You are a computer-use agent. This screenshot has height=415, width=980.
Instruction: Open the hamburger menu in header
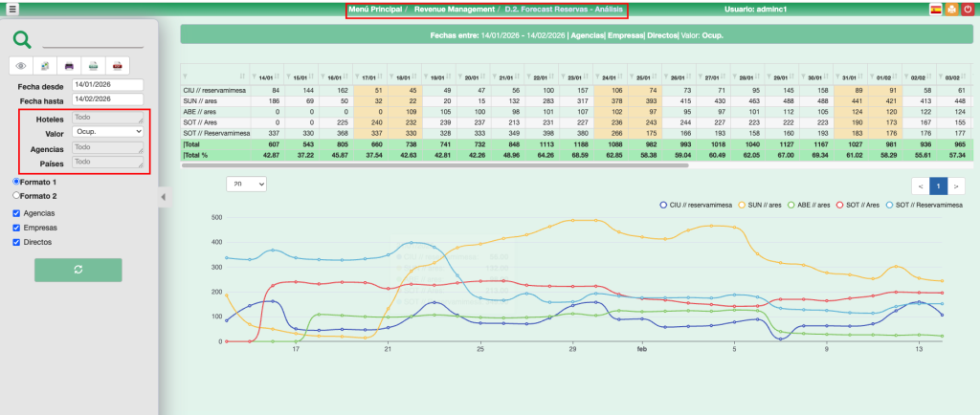click(12, 10)
